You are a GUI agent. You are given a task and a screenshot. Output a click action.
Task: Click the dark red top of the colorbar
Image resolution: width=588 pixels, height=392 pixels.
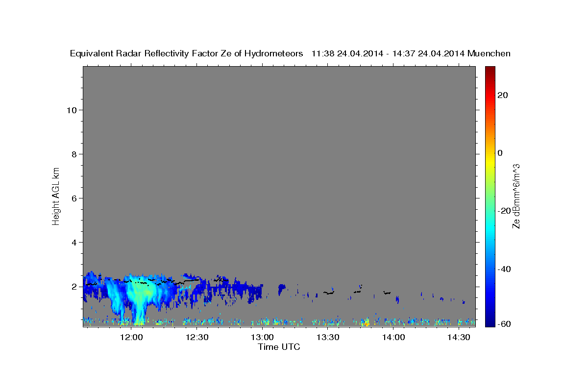coord(490,70)
